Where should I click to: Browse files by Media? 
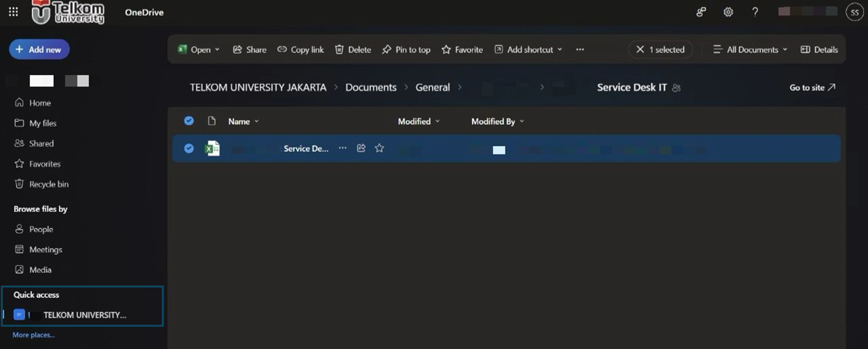coord(33,270)
